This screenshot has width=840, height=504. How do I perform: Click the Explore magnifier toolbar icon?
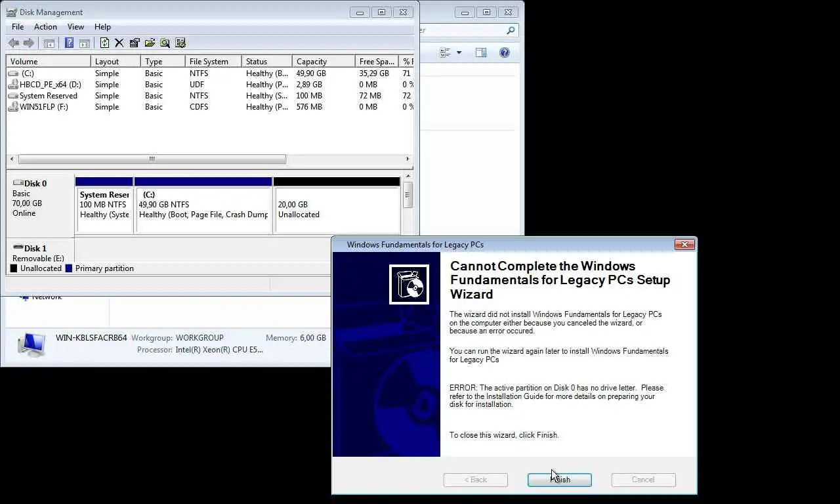[x=165, y=43]
